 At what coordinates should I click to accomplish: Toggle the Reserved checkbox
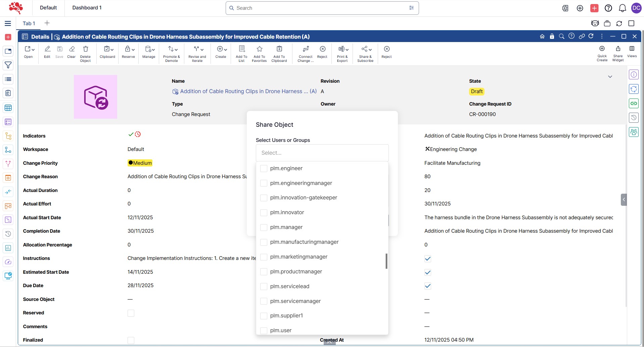tap(131, 313)
